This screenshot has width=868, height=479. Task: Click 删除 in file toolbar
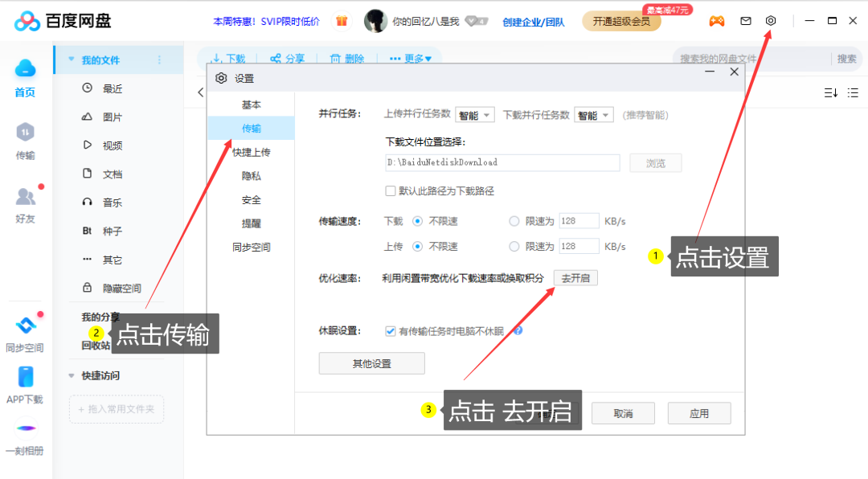347,59
